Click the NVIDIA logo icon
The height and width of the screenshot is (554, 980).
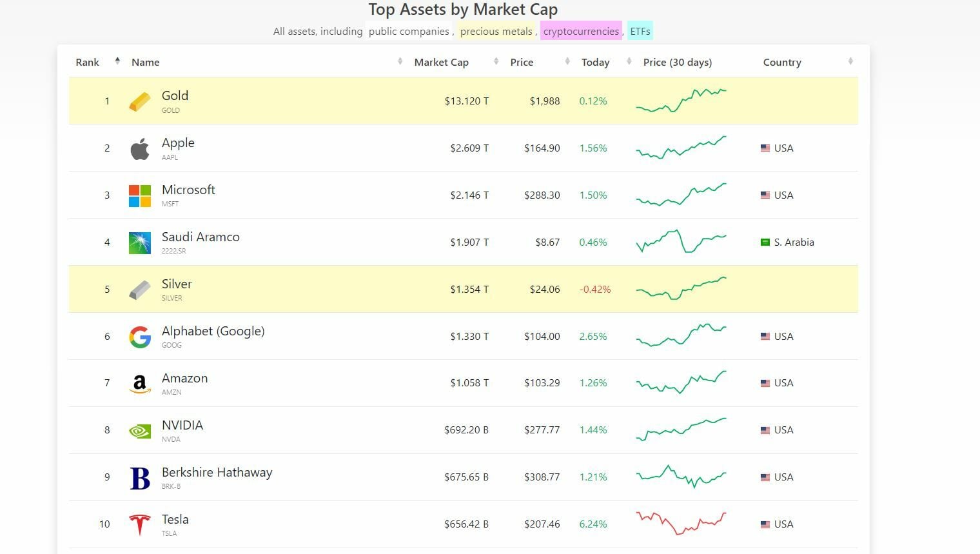tap(140, 431)
